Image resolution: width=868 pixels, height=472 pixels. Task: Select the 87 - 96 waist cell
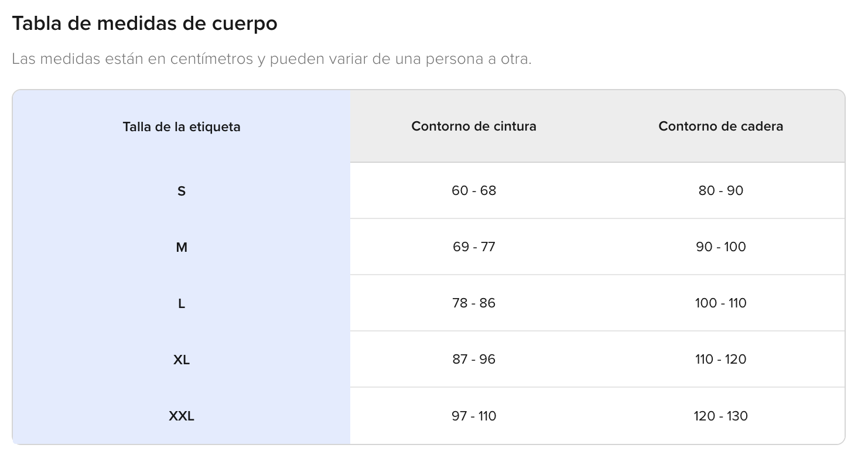coord(474,359)
